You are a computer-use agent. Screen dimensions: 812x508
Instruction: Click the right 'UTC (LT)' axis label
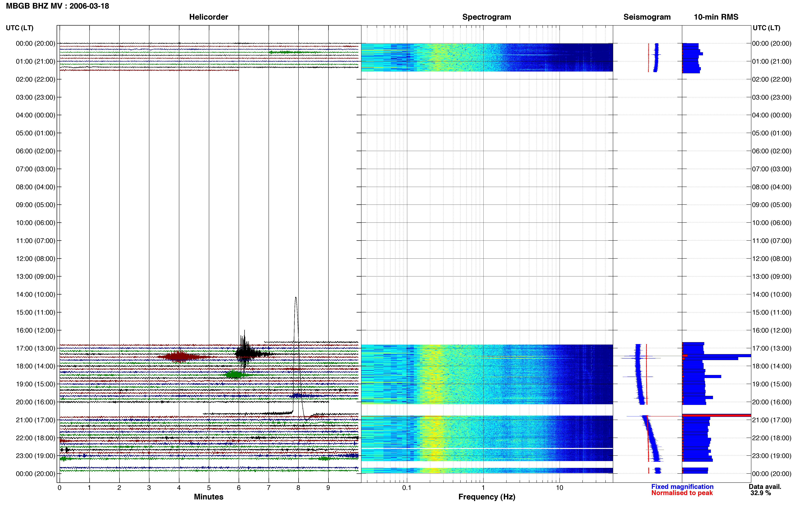[x=766, y=28]
